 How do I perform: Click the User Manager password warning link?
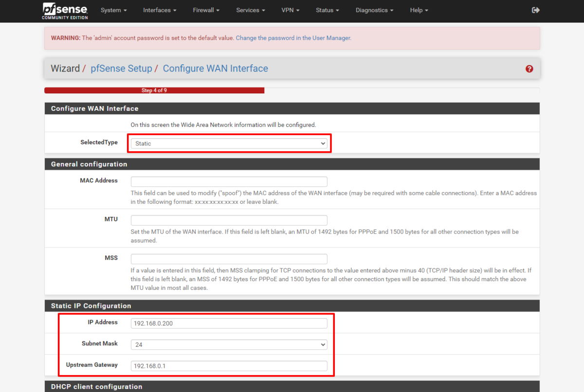pyautogui.click(x=293, y=37)
